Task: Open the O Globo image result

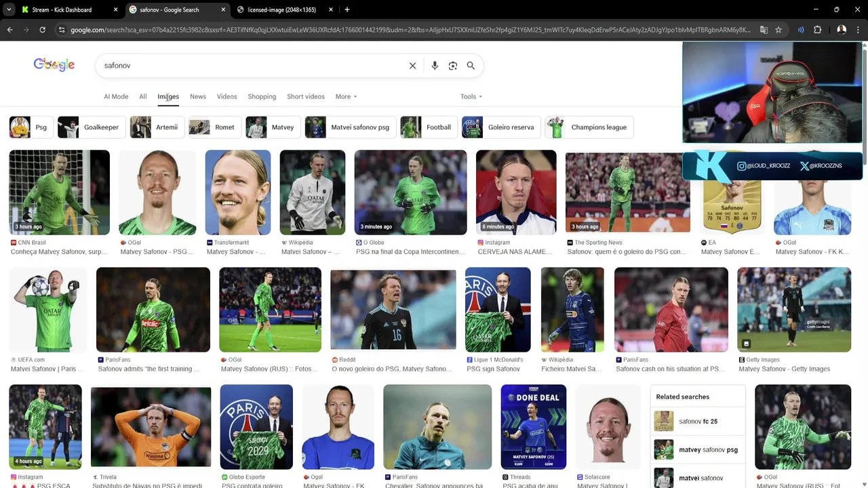Action: tap(410, 192)
